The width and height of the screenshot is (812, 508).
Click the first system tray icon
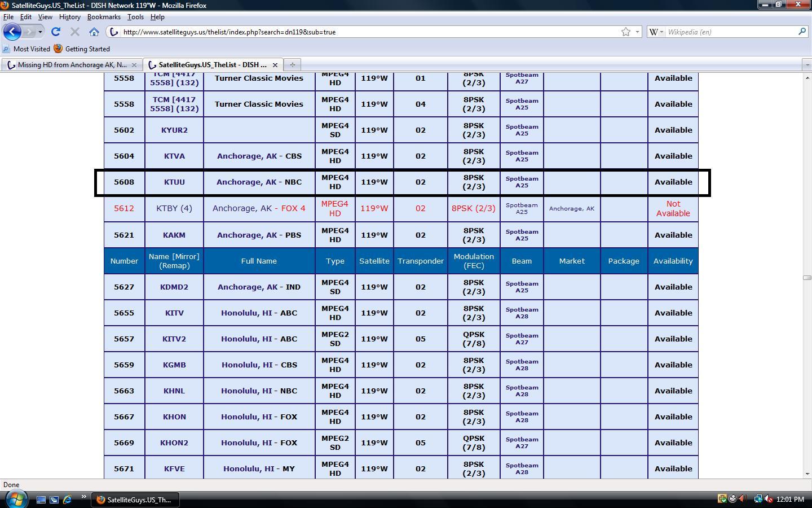point(722,499)
